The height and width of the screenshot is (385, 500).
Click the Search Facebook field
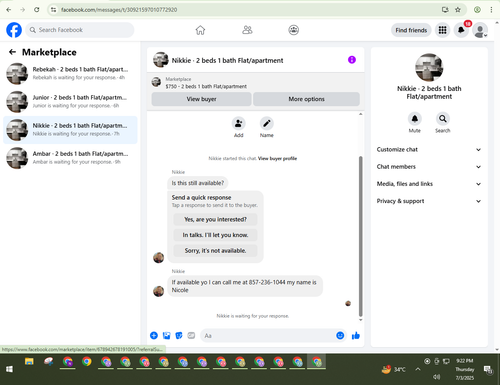pos(80,30)
